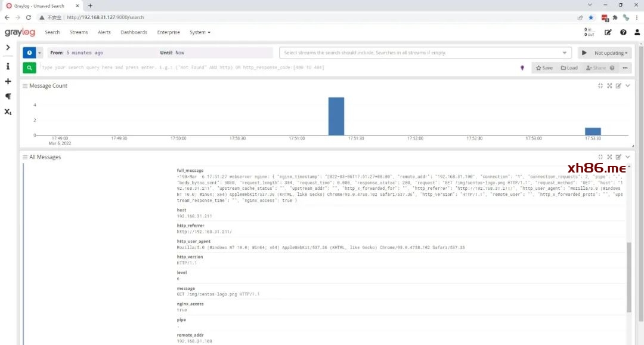Go to the Streams page
Image resolution: width=644 pixels, height=345 pixels.
coord(79,32)
